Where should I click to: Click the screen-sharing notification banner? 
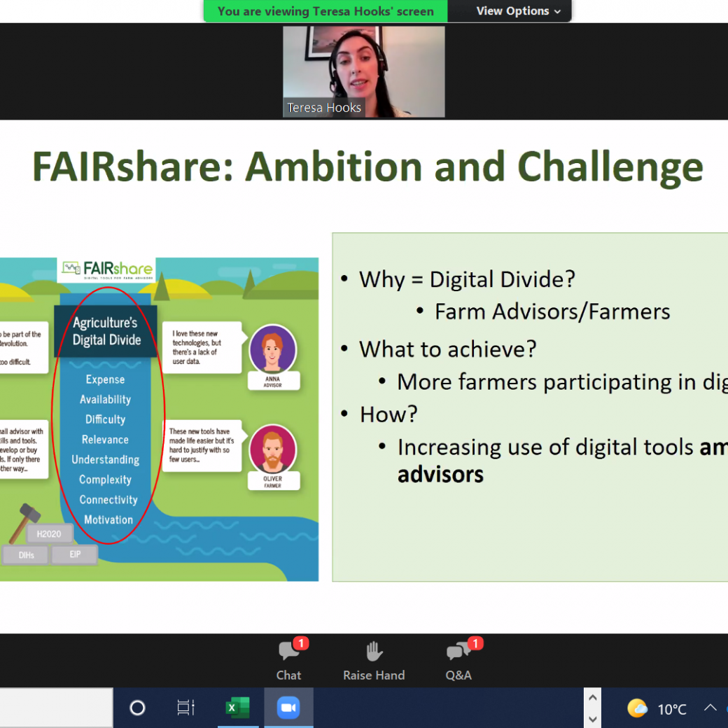coord(325,11)
